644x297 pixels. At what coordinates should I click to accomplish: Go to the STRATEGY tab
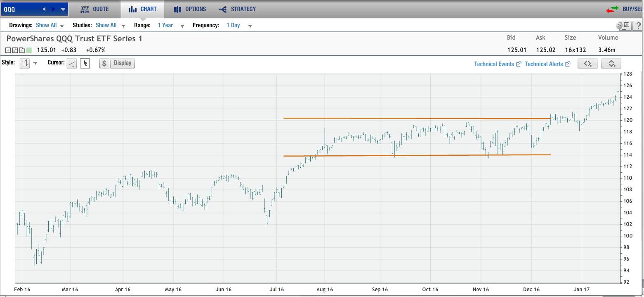point(237,9)
